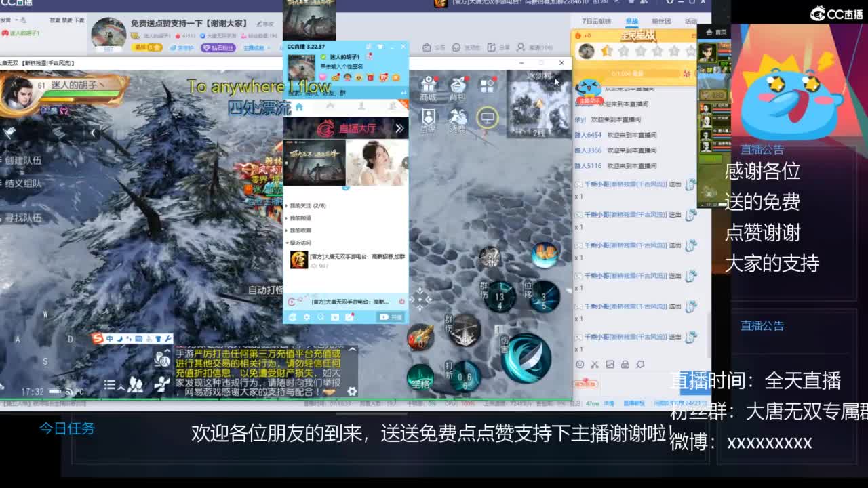Switch to the 粉丝团 tab
Viewport: 868px width, 488px height.
pos(660,22)
